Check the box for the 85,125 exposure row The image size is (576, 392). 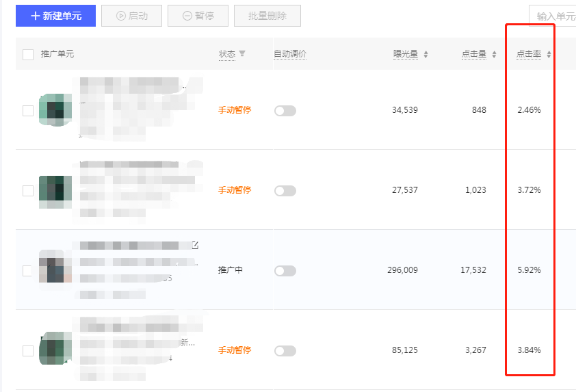coord(28,351)
